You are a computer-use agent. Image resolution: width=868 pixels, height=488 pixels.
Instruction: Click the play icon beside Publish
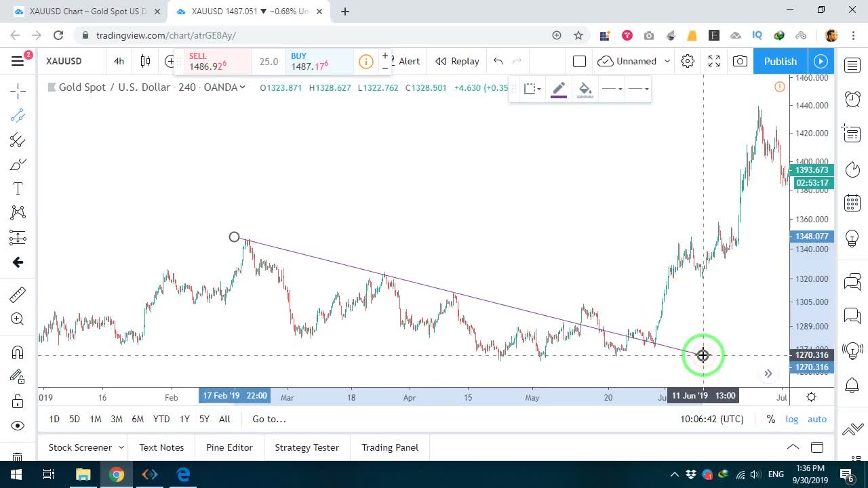pos(821,61)
